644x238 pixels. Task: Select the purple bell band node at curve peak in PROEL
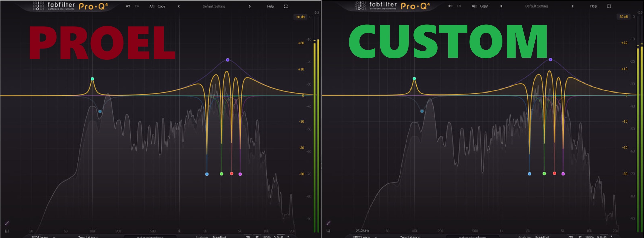pyautogui.click(x=228, y=60)
